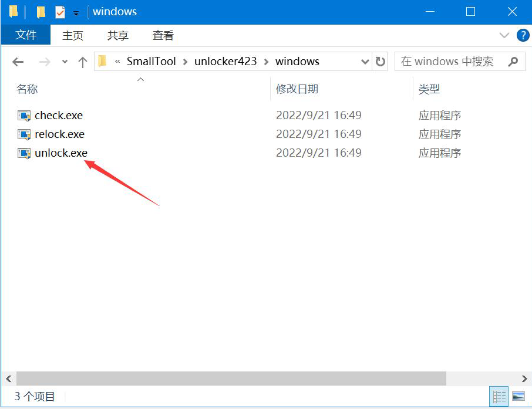
Task: Open the address bar history dropdown
Action: (365, 62)
